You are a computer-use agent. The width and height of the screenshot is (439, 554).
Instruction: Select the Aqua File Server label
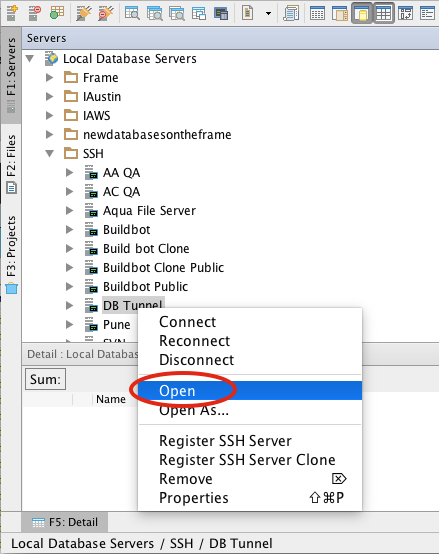[x=149, y=211]
